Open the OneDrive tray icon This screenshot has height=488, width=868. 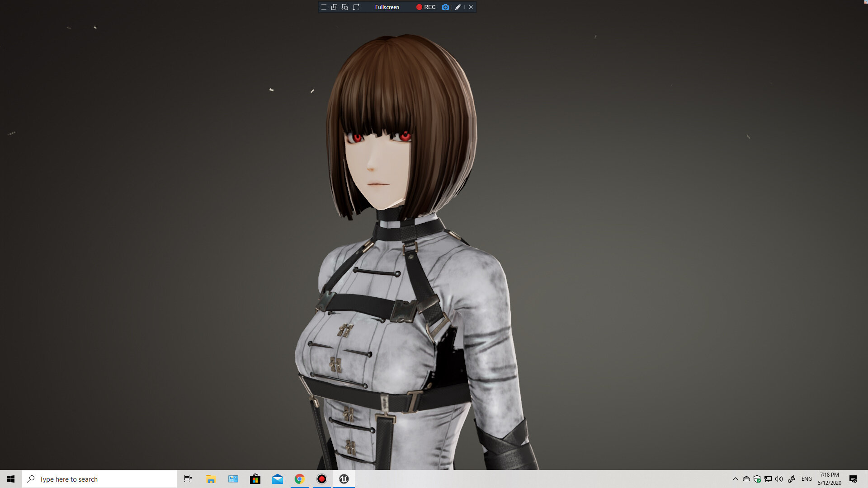[x=746, y=479]
